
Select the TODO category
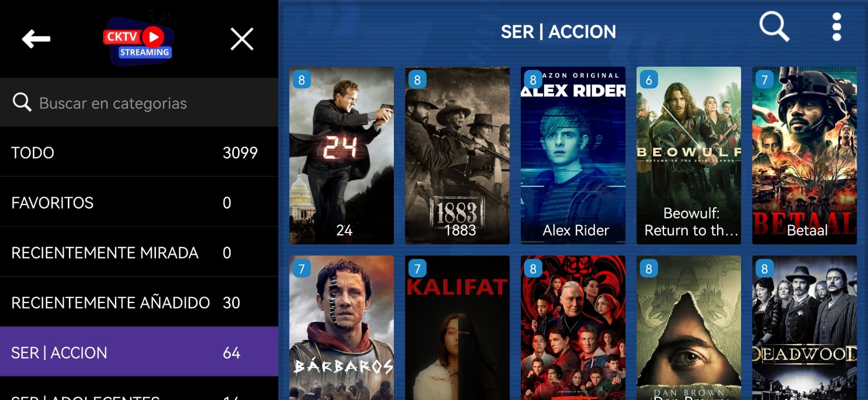[139, 152]
